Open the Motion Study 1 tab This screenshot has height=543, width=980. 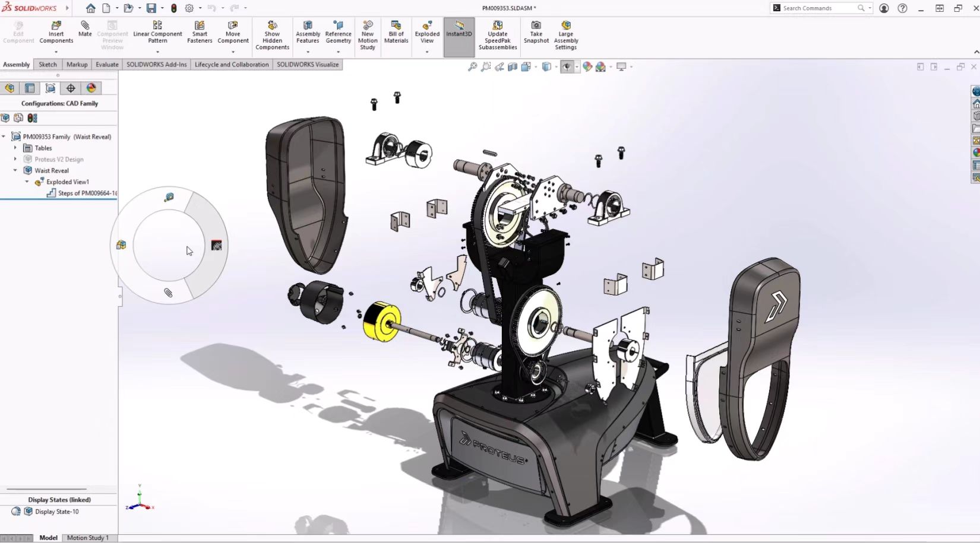(87, 538)
